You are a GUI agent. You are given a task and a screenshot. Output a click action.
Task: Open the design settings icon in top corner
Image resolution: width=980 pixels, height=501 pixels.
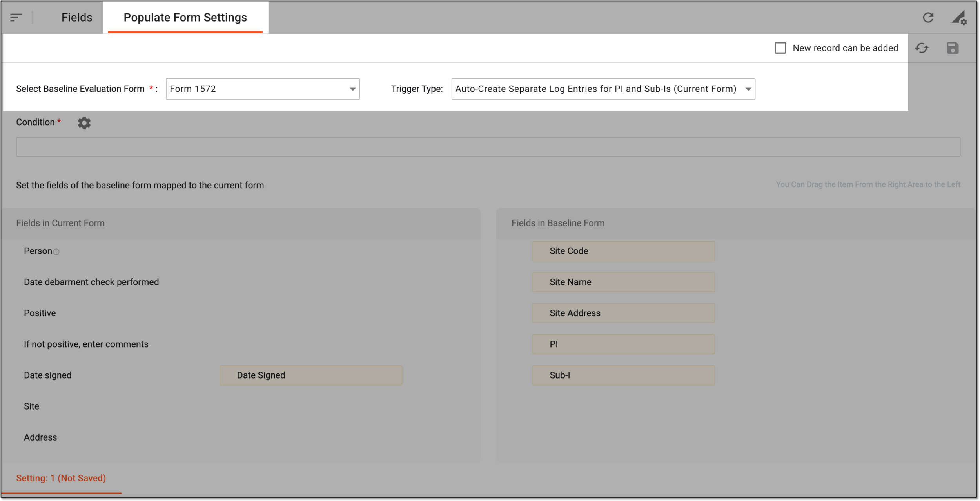pos(959,17)
